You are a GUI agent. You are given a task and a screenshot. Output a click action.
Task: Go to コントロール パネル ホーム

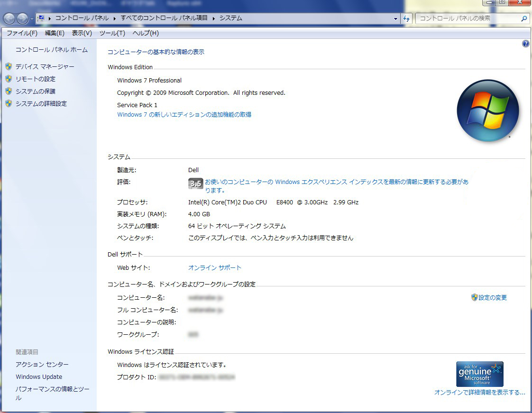pyautogui.click(x=52, y=50)
